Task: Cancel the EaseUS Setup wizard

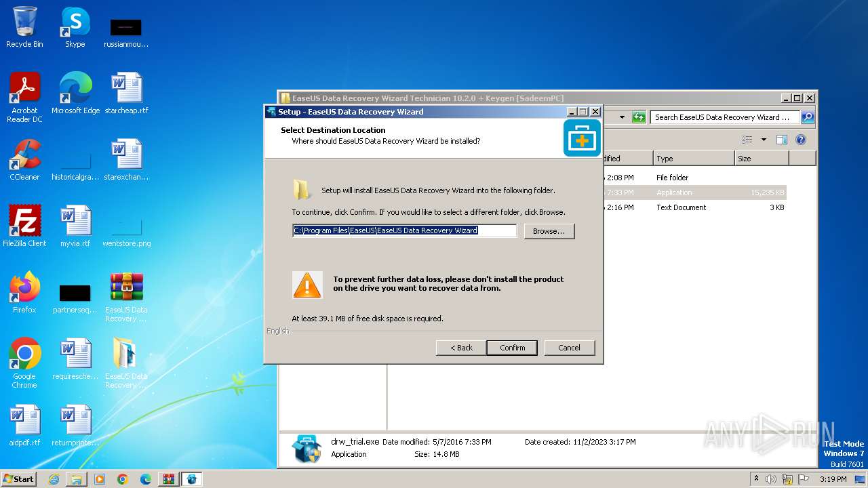Action: coord(569,348)
